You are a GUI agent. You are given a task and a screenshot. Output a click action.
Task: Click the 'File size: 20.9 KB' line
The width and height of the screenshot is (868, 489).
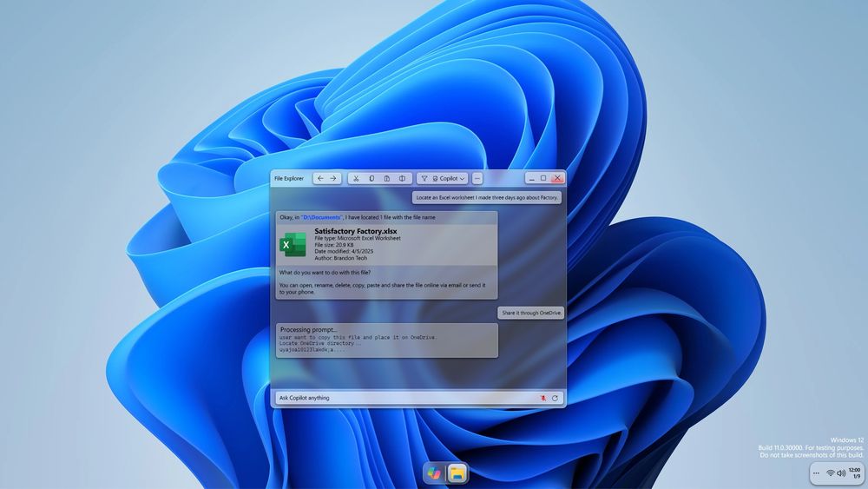click(334, 245)
